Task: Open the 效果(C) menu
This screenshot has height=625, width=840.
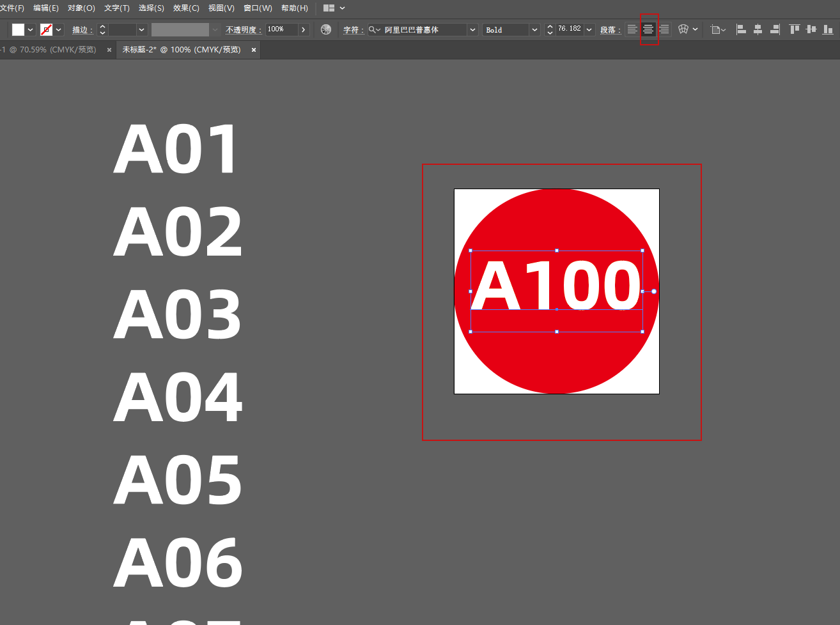Action: (x=186, y=8)
